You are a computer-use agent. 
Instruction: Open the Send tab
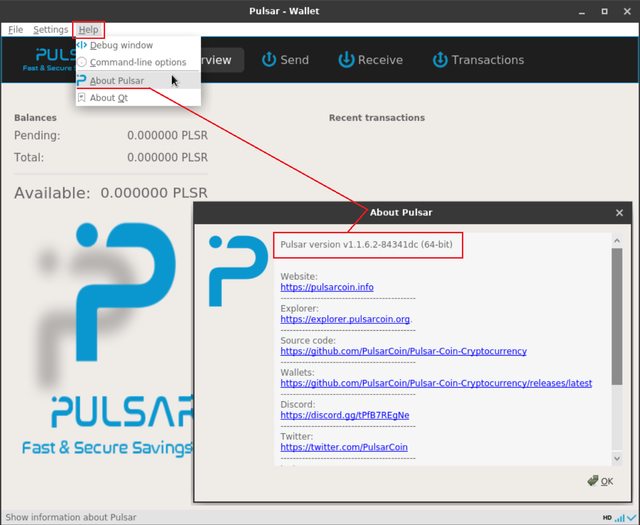[x=285, y=60]
